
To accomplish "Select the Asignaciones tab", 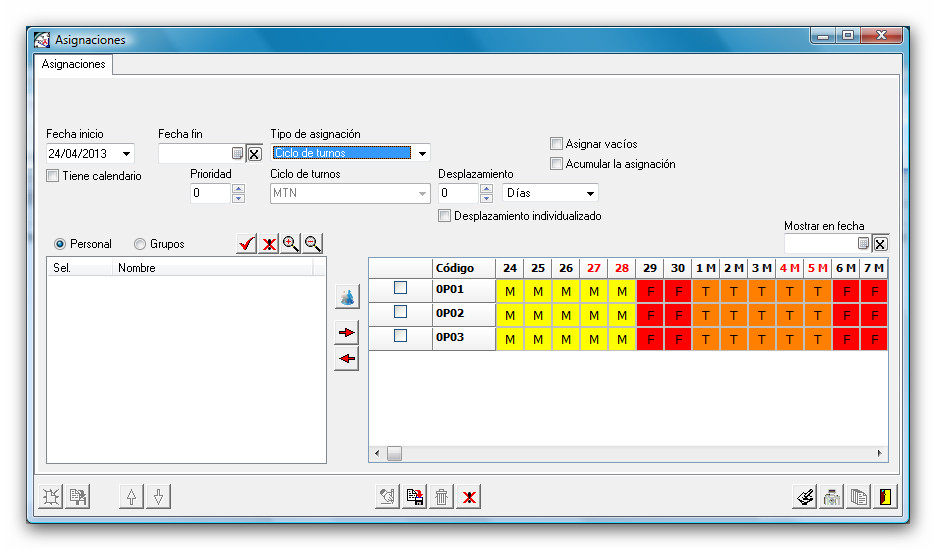I will [x=73, y=64].
